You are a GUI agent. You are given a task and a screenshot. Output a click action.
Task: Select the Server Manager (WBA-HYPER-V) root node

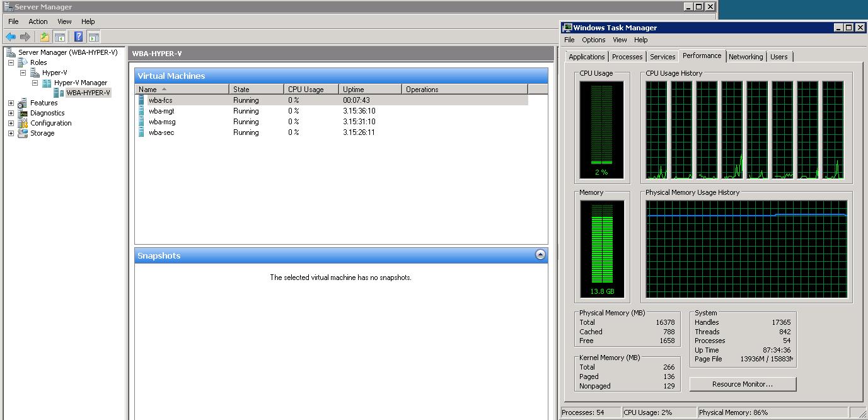[x=68, y=52]
